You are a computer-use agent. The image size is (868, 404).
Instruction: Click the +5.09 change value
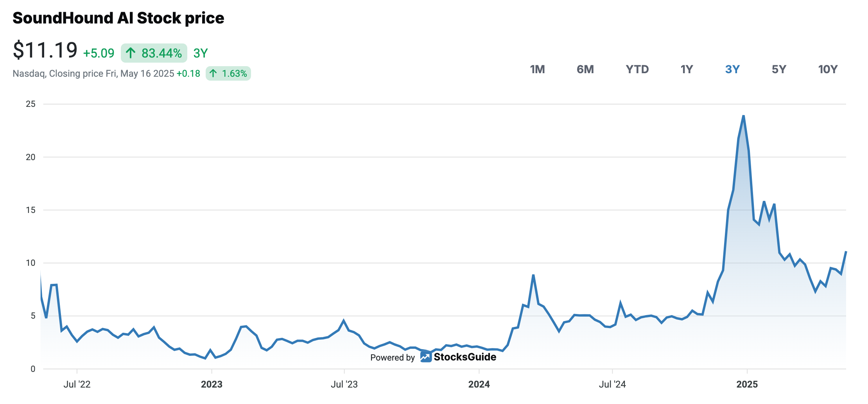coord(99,53)
